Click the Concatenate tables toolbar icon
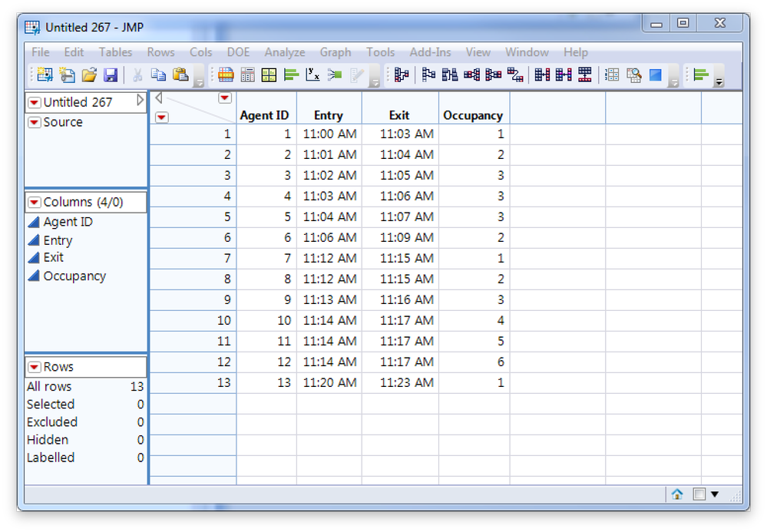This screenshot has height=532, width=767. pos(585,74)
